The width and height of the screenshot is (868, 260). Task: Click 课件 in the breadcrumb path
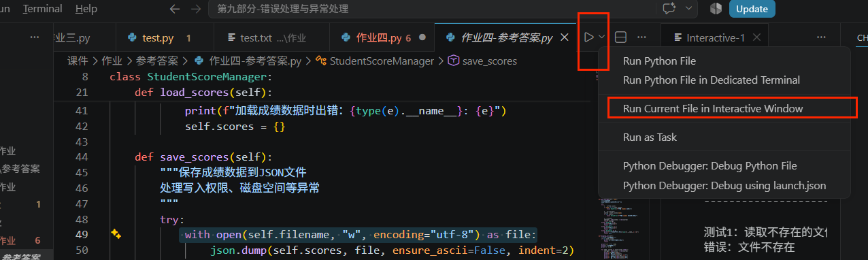[x=78, y=61]
